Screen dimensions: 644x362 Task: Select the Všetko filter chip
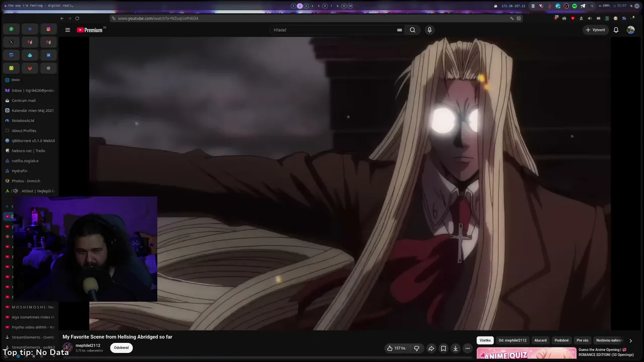tap(485, 340)
